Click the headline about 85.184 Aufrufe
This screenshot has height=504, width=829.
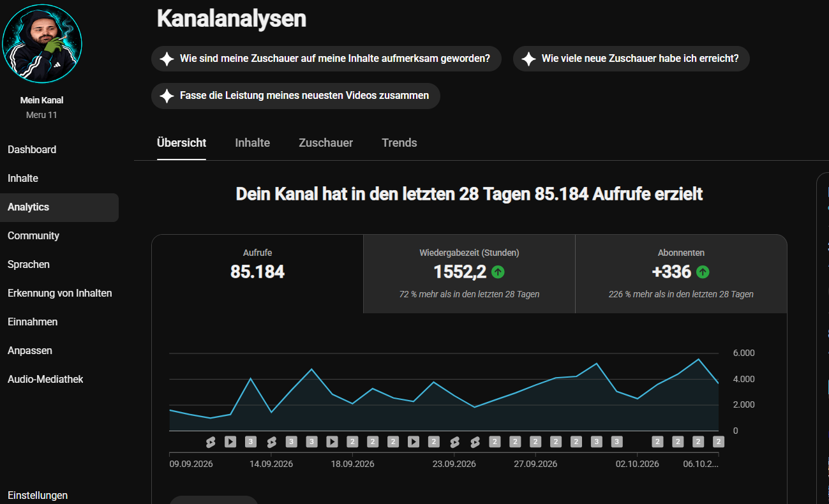(469, 194)
